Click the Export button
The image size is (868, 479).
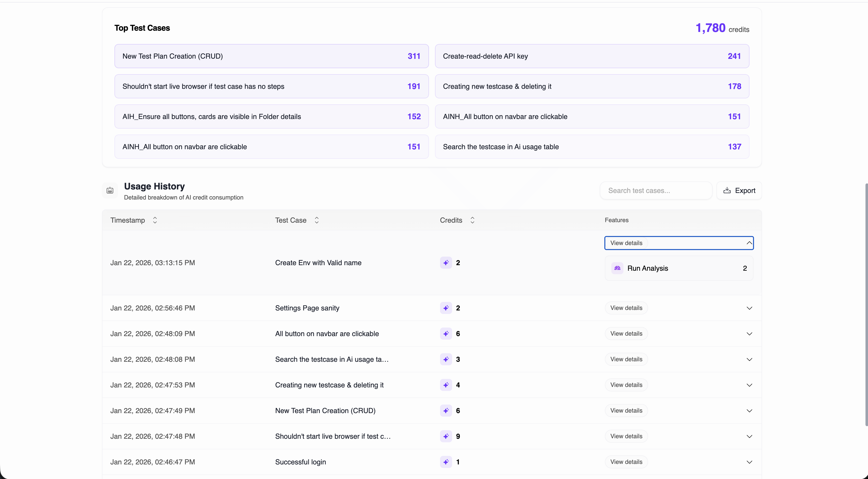click(x=739, y=191)
